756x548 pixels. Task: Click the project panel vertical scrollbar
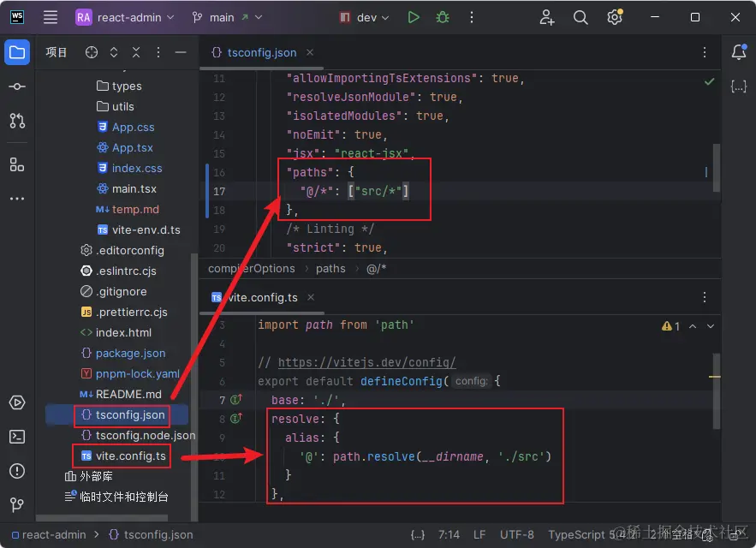[x=194, y=386]
